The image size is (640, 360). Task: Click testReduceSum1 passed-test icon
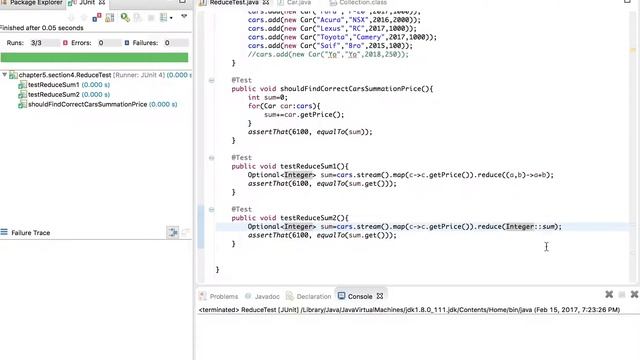pos(22,85)
